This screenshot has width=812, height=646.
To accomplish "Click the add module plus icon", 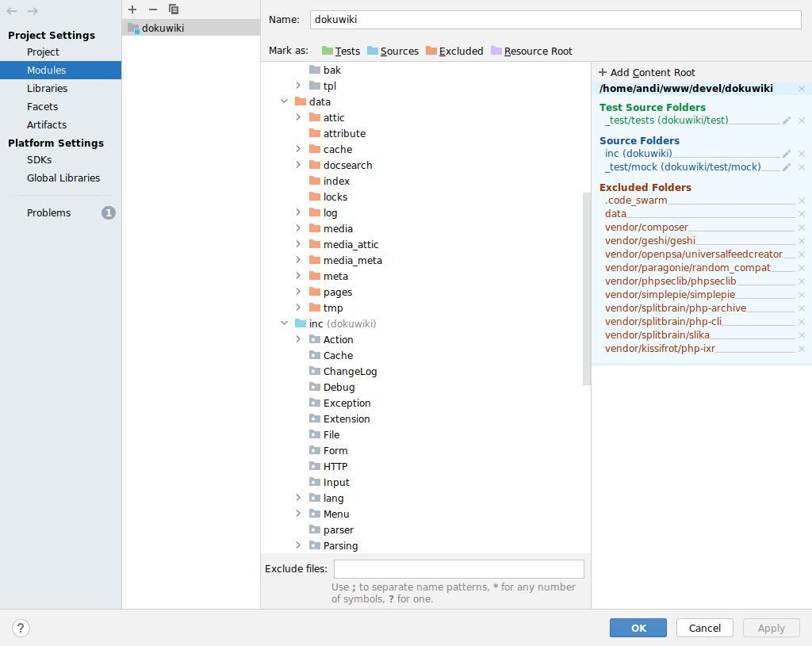I will click(132, 10).
